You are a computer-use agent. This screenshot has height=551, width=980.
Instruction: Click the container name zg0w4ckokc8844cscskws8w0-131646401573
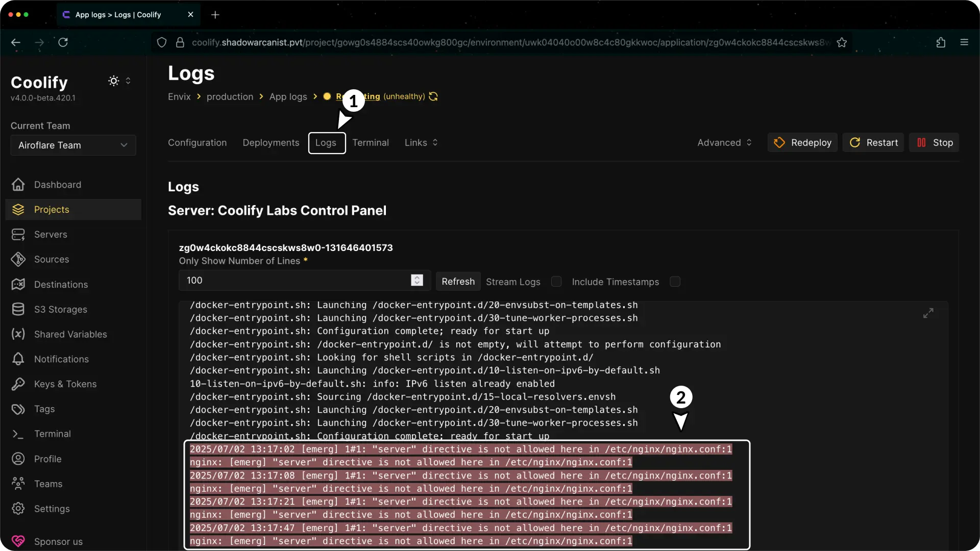pyautogui.click(x=286, y=248)
